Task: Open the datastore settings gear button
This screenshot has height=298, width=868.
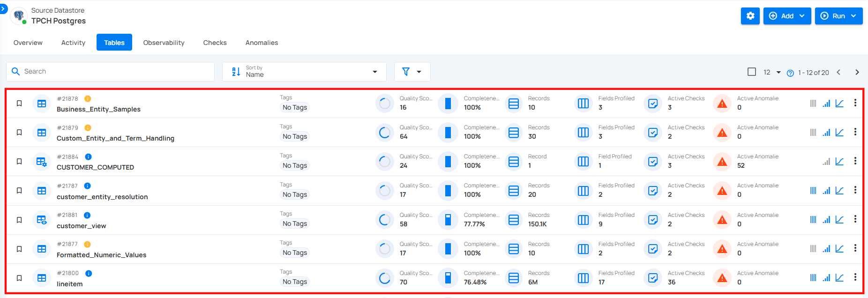Action: tap(750, 16)
